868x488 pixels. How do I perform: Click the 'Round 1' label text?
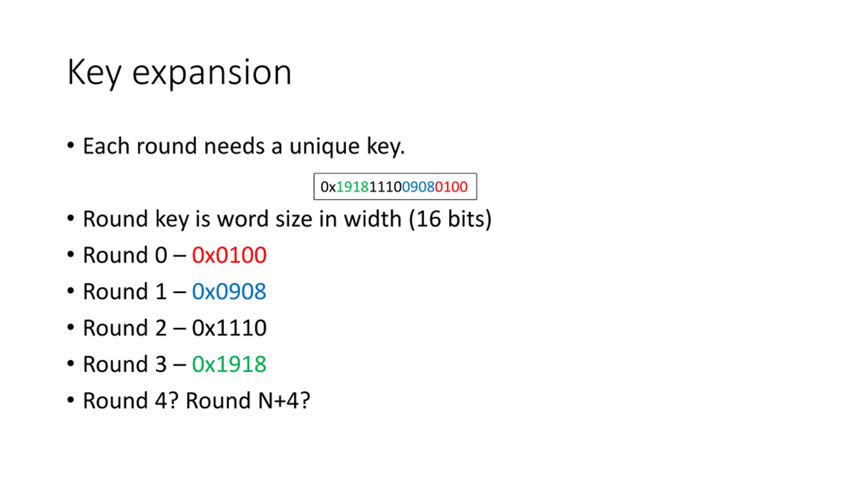[125, 291]
